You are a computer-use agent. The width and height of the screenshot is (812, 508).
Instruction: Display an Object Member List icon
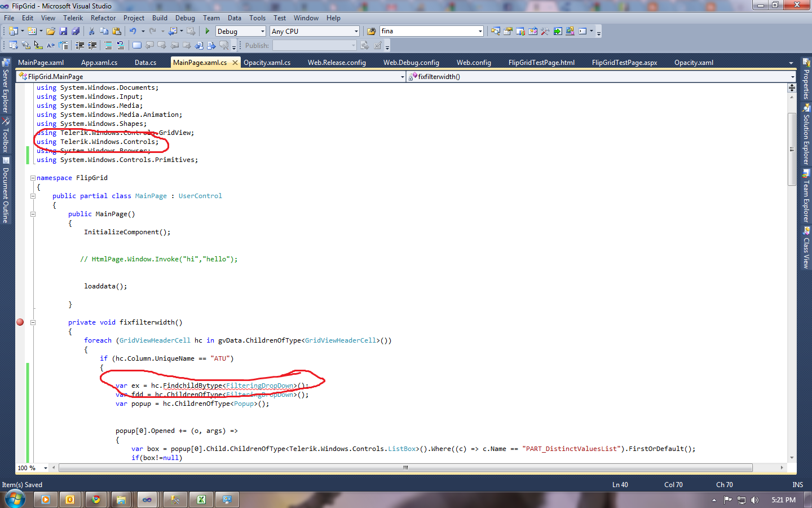(x=13, y=45)
